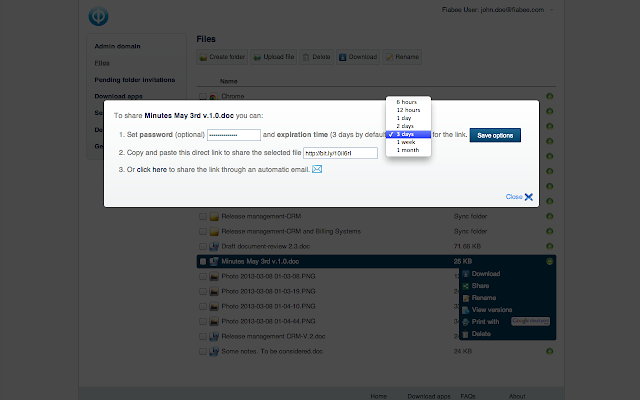Close the share dialog with the X icon
The image size is (640, 400).
[529, 197]
